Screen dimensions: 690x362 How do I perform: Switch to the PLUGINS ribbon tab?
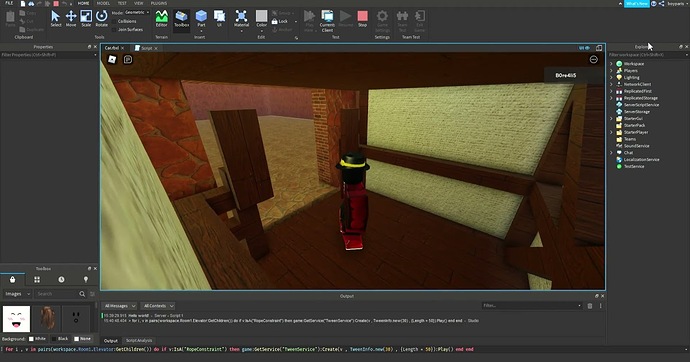[159, 3]
